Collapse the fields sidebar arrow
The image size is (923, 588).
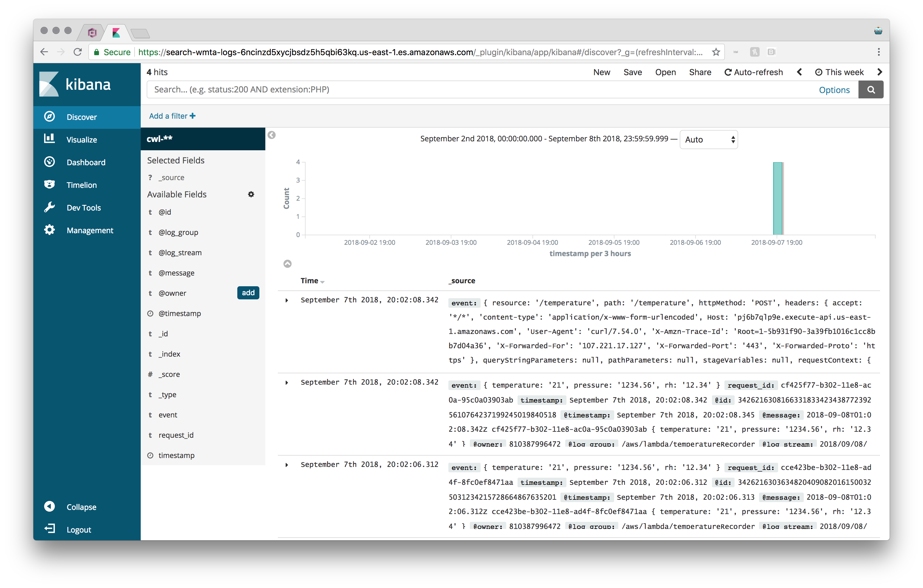point(272,135)
